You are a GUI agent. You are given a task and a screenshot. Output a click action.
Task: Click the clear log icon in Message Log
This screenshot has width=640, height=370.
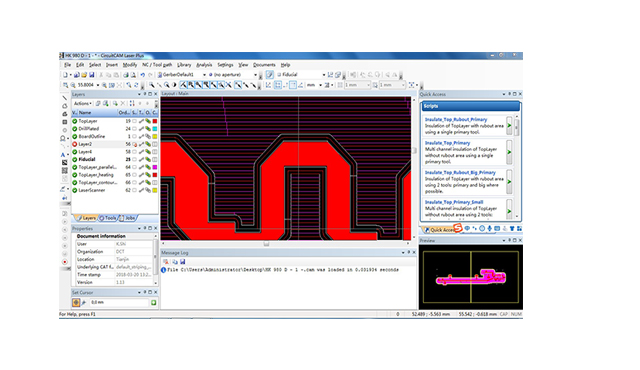(166, 262)
